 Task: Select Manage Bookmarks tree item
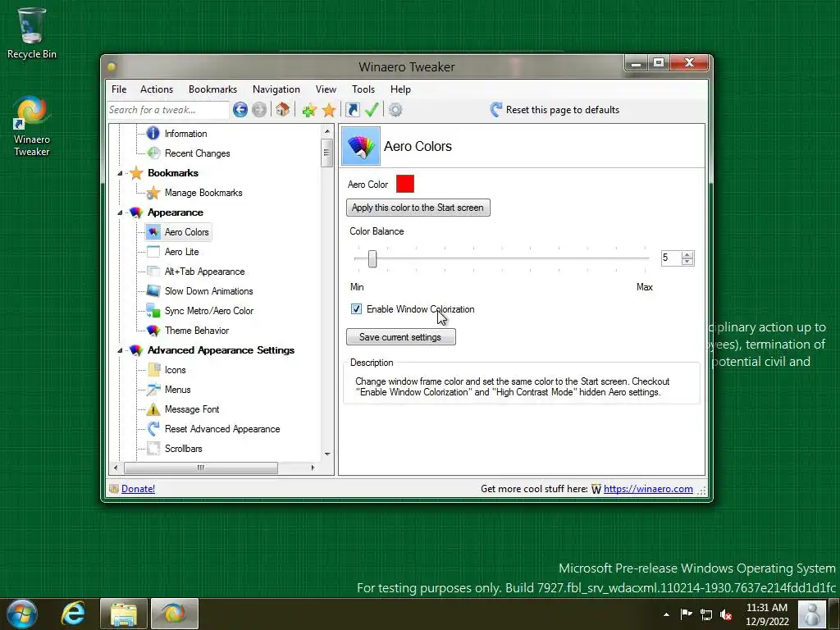[x=203, y=193]
